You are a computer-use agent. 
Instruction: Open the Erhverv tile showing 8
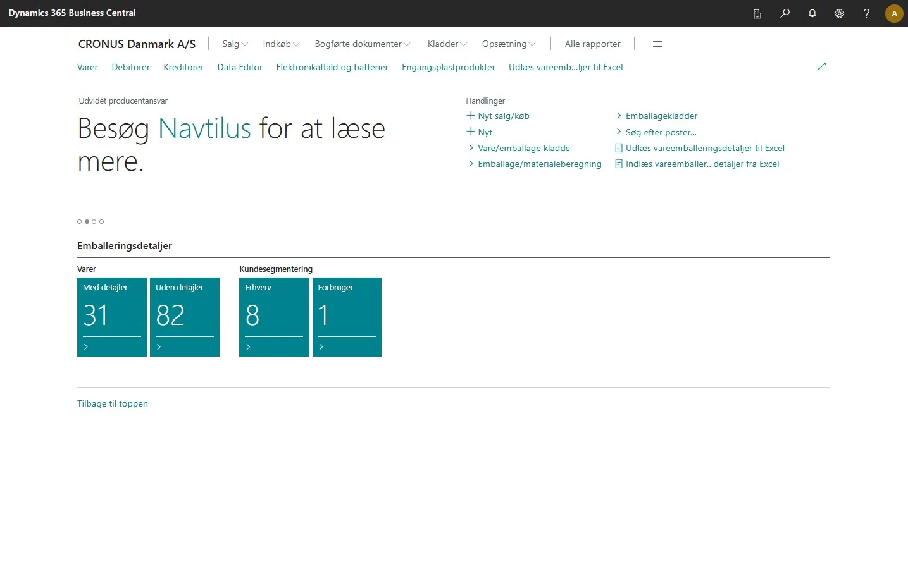pos(274,317)
